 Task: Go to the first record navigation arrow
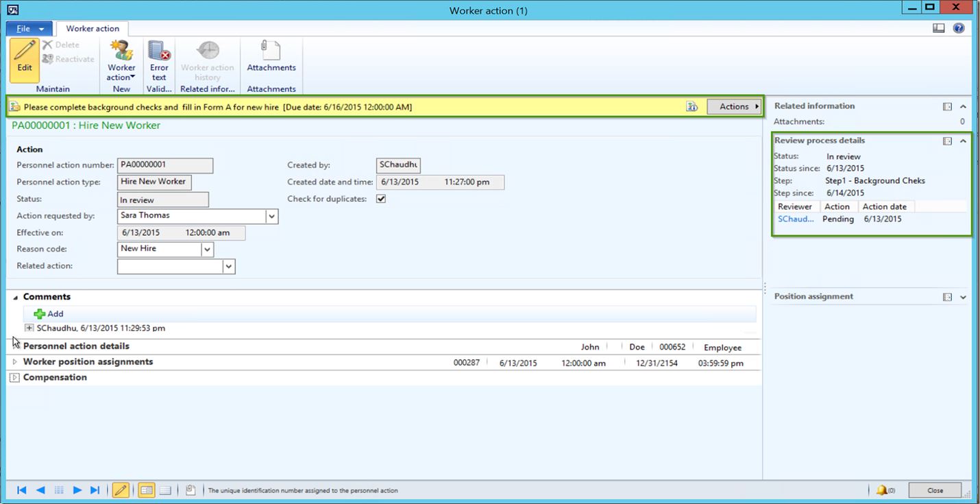(x=22, y=490)
